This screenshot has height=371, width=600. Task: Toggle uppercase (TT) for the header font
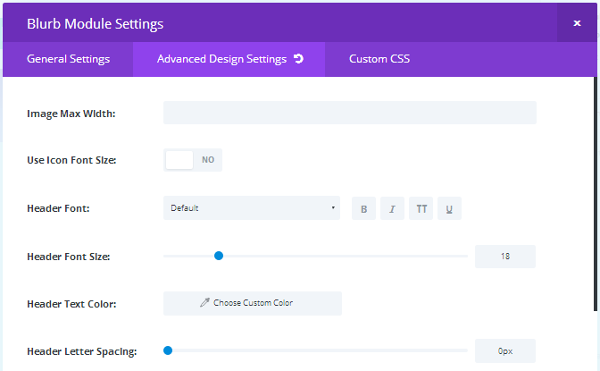point(421,209)
